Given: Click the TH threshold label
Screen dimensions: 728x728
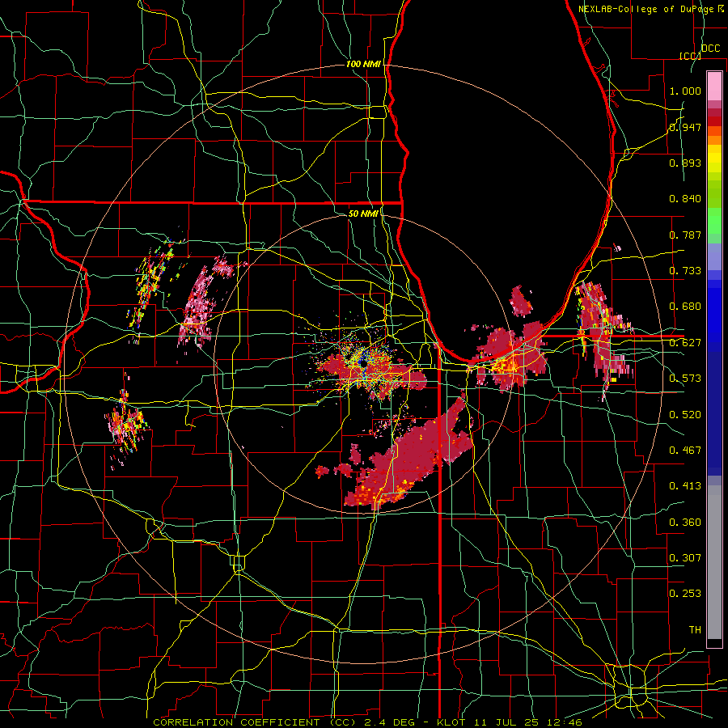Looking at the screenshot, I should point(695,630).
